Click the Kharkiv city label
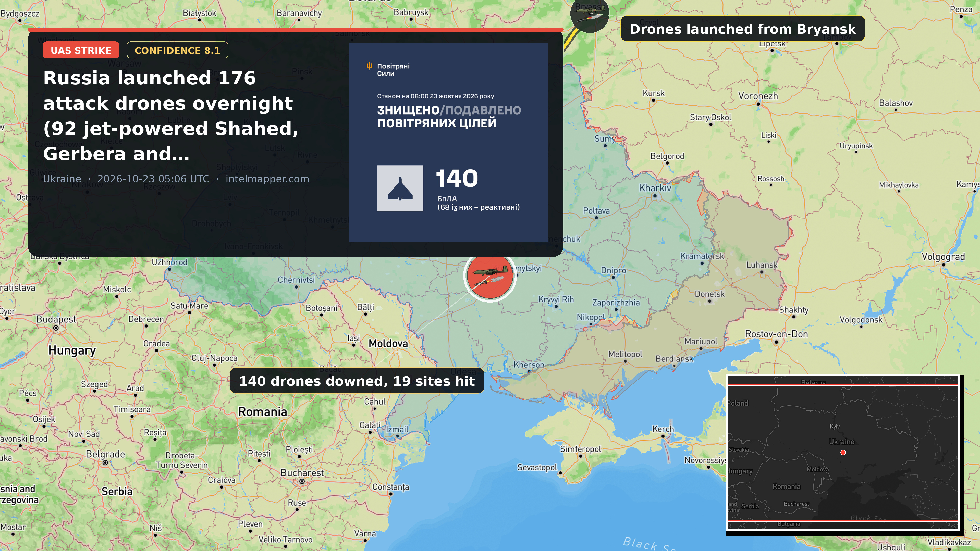Screen dimensions: 980x551 click(x=655, y=188)
